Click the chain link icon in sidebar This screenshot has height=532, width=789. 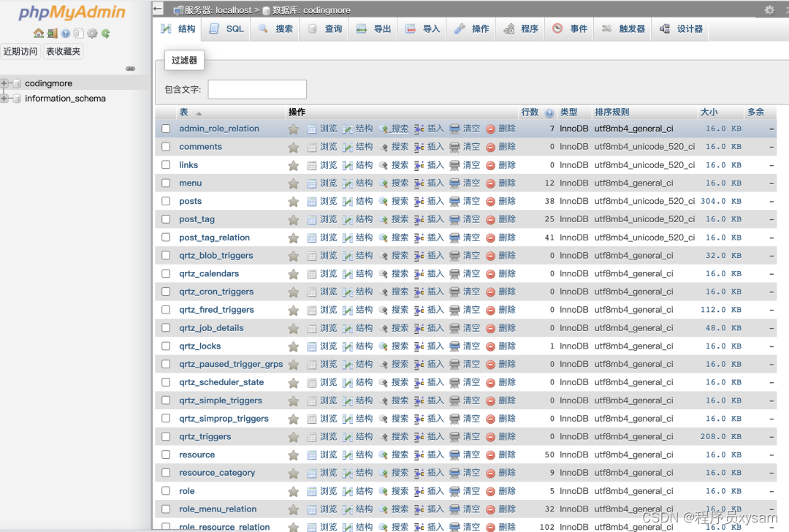(130, 69)
